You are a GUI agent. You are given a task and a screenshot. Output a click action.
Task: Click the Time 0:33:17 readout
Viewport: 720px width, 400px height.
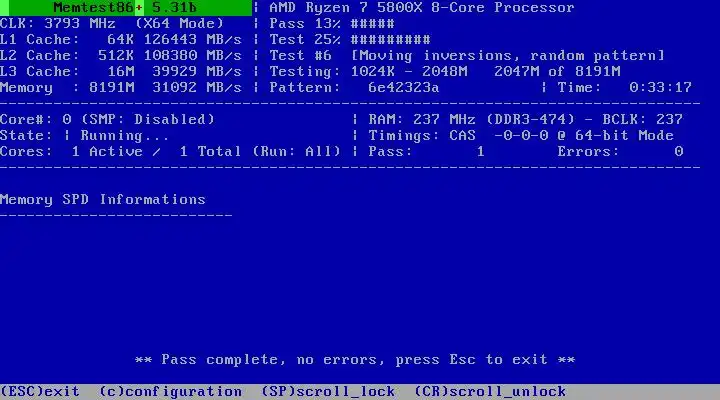624,87
